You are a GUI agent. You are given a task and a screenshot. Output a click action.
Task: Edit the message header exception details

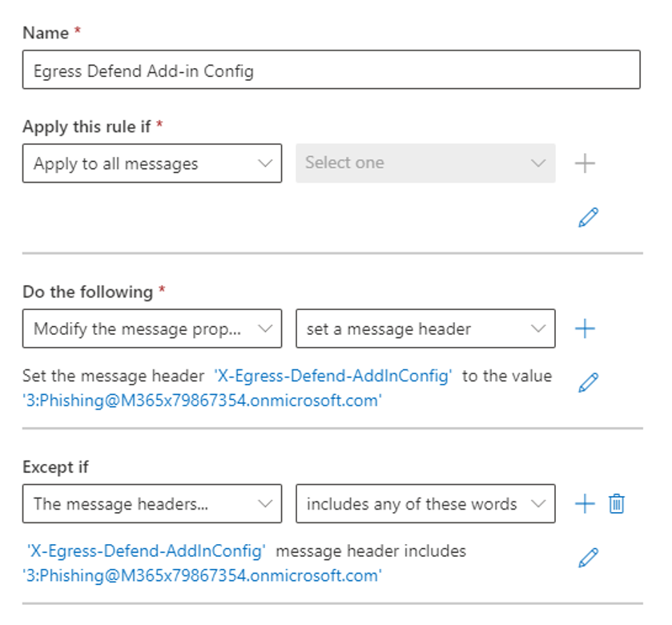[x=589, y=557]
